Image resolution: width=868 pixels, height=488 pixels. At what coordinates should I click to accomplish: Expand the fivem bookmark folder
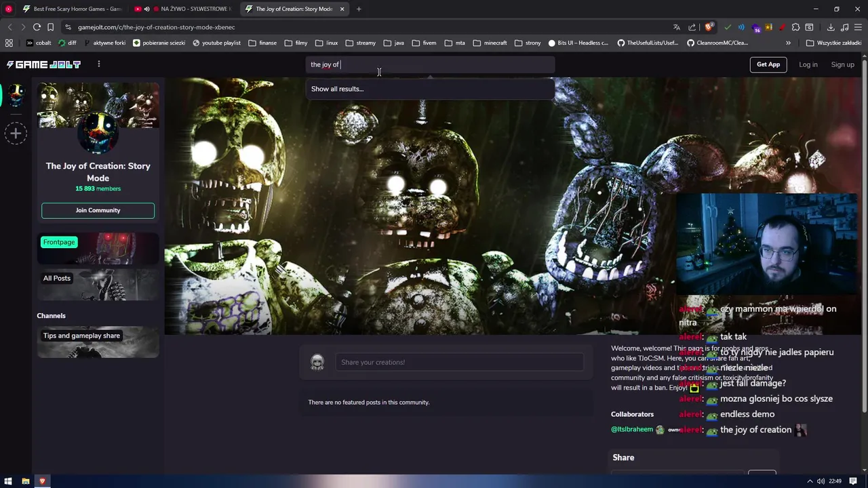[424, 43]
